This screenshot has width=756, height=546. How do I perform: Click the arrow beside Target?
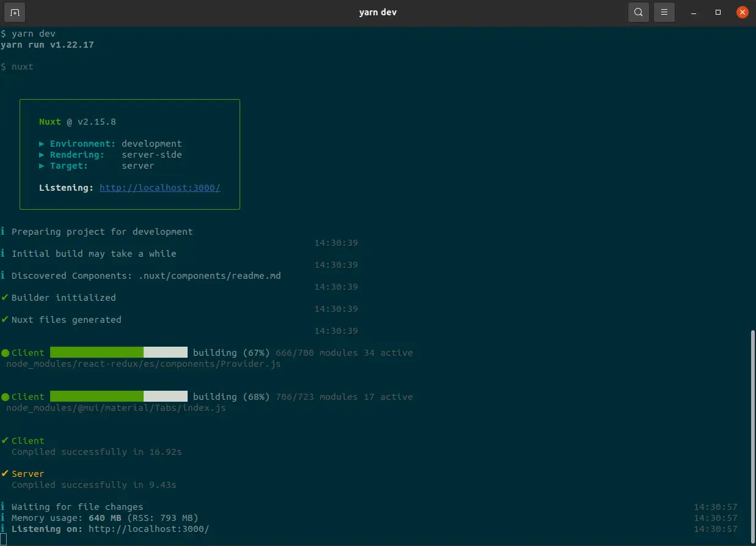point(42,166)
